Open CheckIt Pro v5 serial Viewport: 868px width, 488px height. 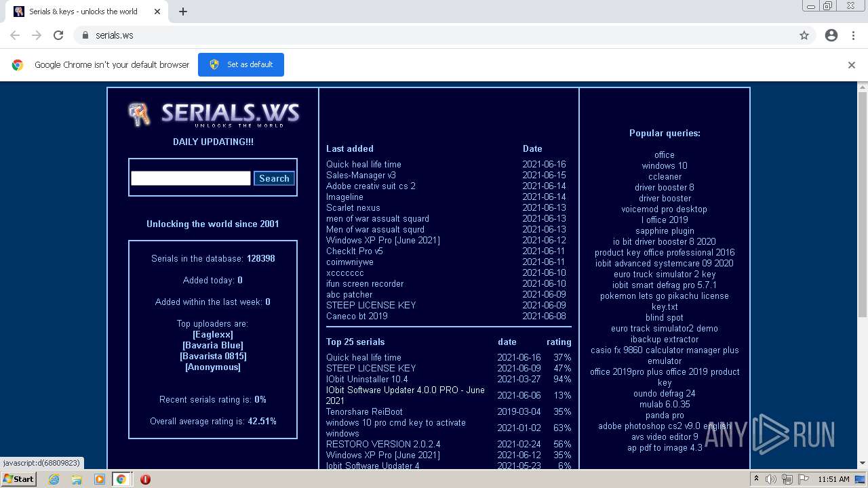point(355,251)
